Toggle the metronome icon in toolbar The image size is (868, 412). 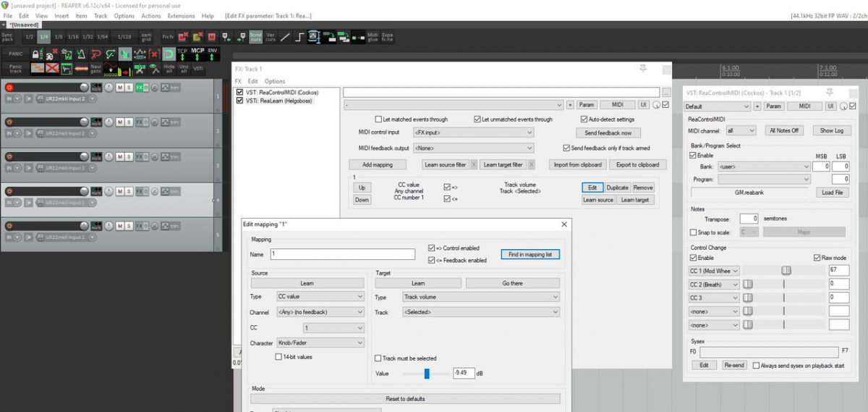pyautogui.click(x=80, y=54)
